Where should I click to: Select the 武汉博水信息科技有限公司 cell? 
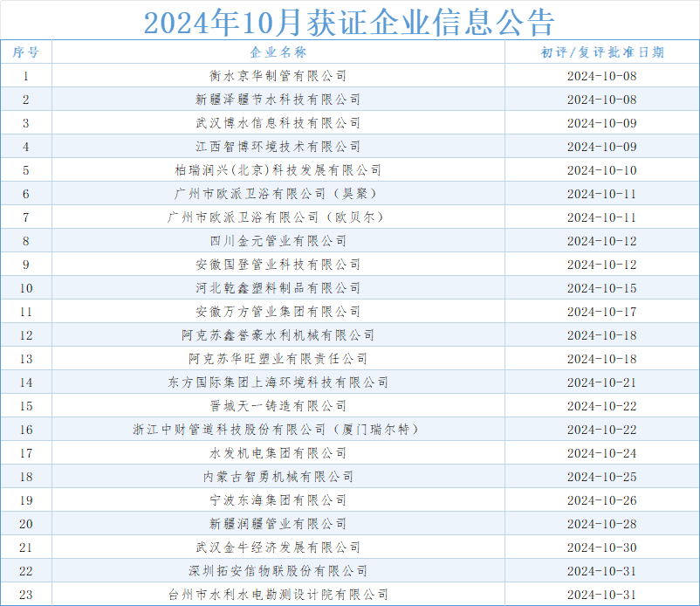coord(278,123)
